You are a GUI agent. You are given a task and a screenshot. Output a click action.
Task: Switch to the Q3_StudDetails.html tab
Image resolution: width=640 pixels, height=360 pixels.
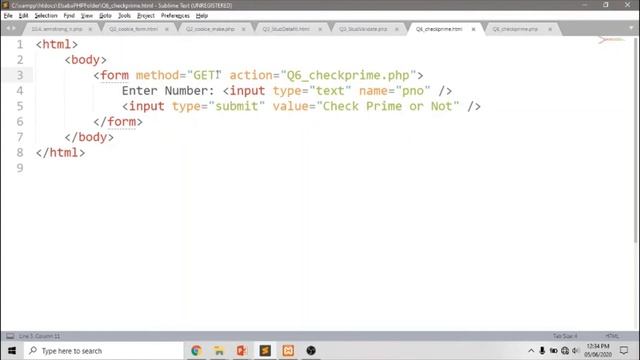[x=286, y=29]
